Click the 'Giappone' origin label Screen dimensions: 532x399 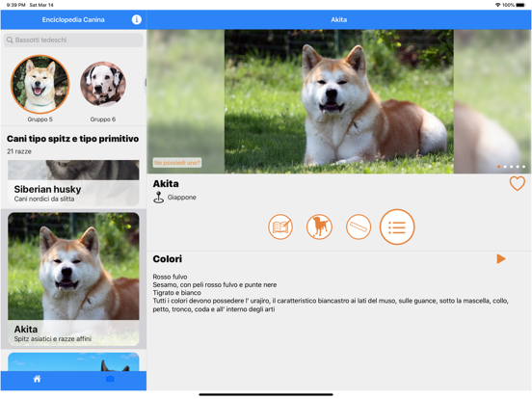point(181,198)
